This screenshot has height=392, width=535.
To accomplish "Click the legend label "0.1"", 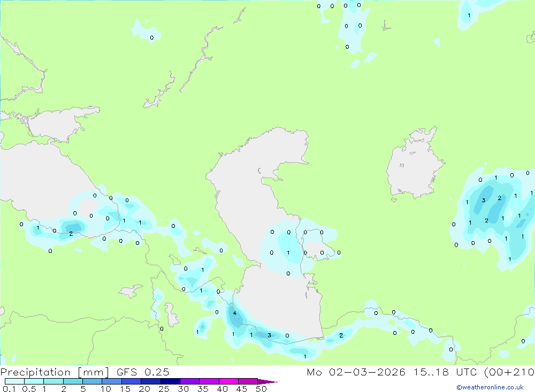I will pos(9,389).
